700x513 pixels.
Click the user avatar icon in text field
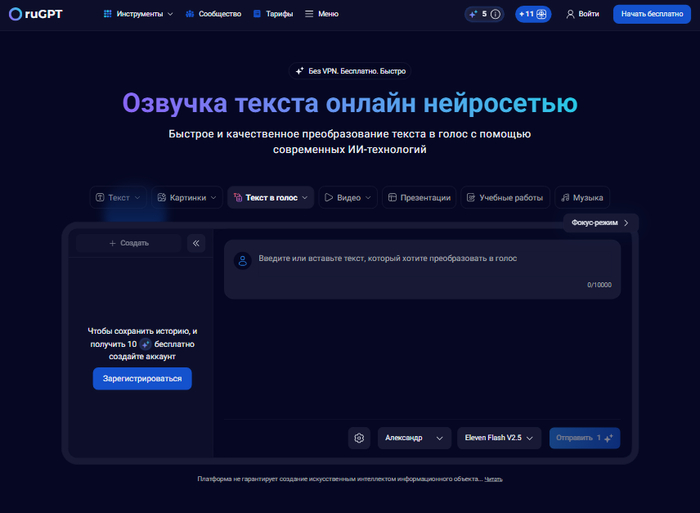point(242,260)
